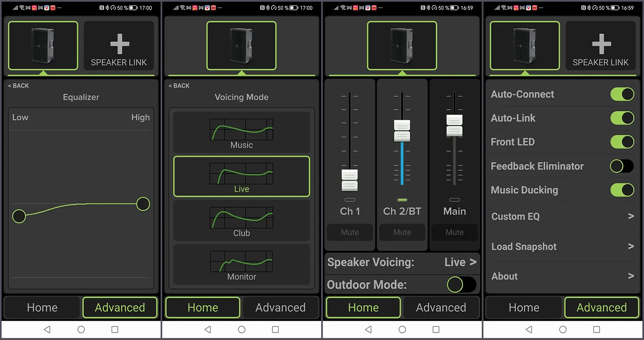Tap the Speaker Link plus icon in Equalizer screen
644x340 pixels.
[x=119, y=44]
